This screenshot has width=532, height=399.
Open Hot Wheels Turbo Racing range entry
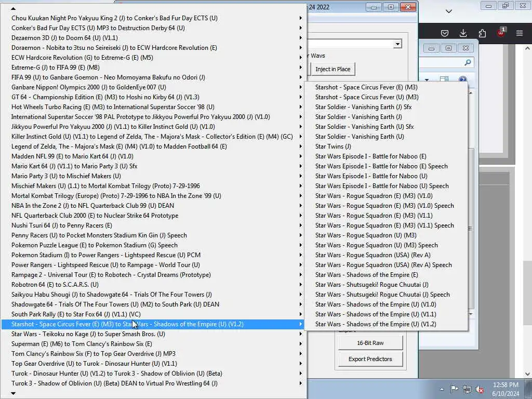(x=154, y=107)
